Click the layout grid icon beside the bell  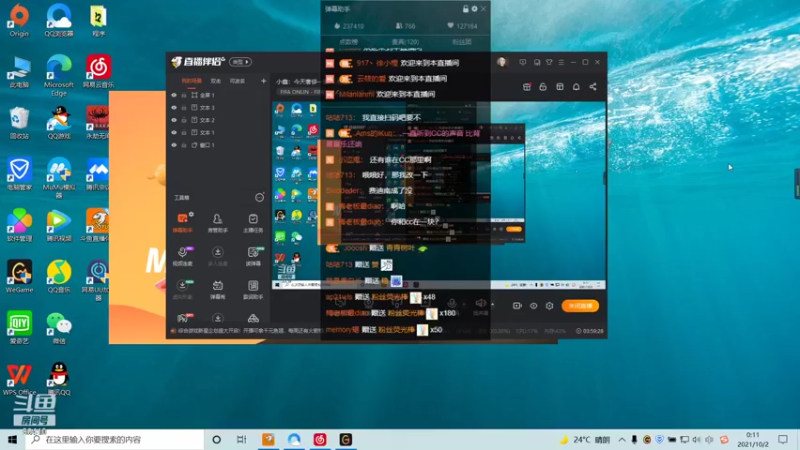click(560, 87)
